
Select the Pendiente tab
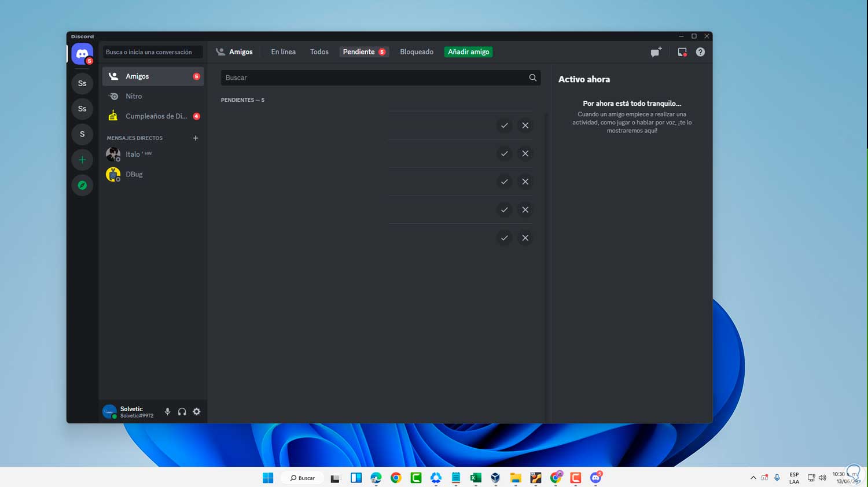pyautogui.click(x=364, y=52)
